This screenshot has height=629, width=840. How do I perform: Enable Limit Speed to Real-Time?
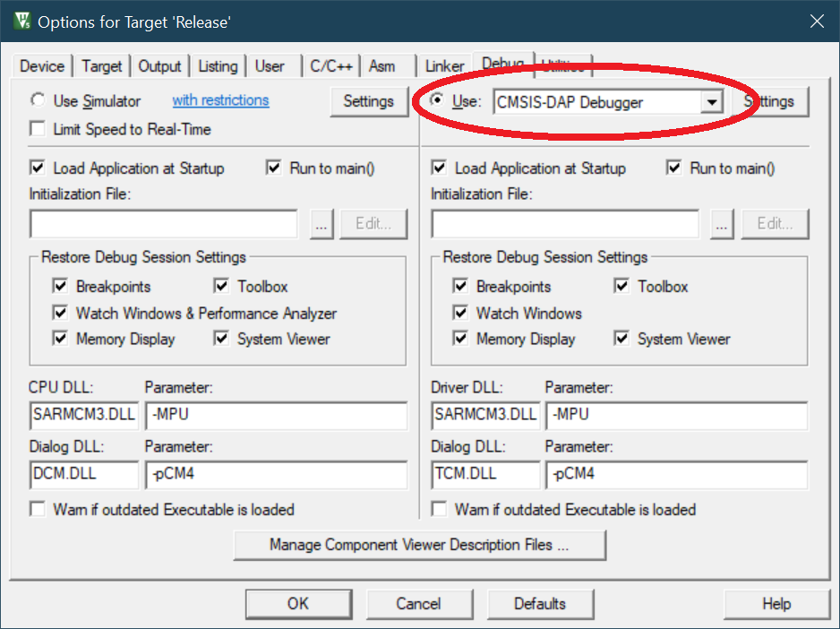[x=38, y=129]
